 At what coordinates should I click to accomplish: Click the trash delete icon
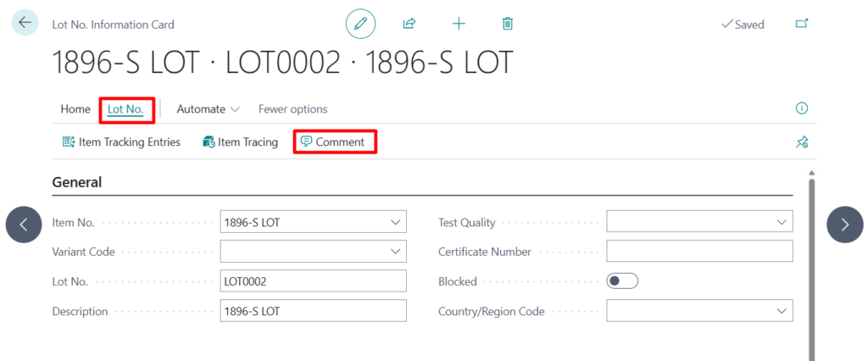(x=508, y=24)
